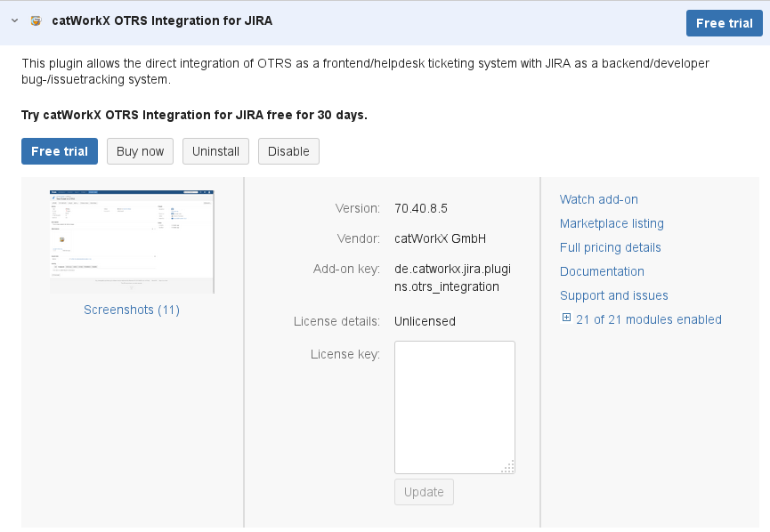Screen dimensions: 770x532
Task: Click the add-on title catWorkX OTRS Integration
Action: pos(162,20)
